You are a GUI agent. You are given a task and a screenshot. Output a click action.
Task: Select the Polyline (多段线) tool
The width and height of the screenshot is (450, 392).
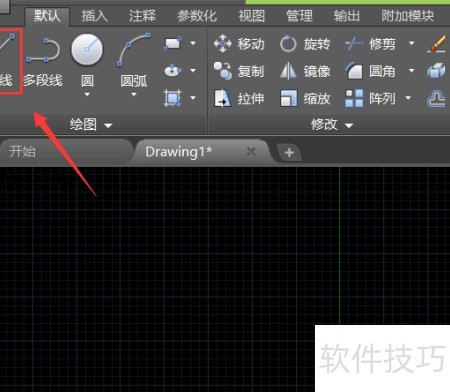tap(43, 63)
